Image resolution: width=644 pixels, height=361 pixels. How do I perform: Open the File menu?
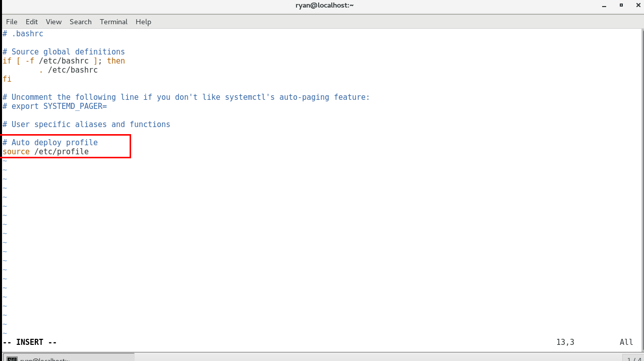click(12, 22)
